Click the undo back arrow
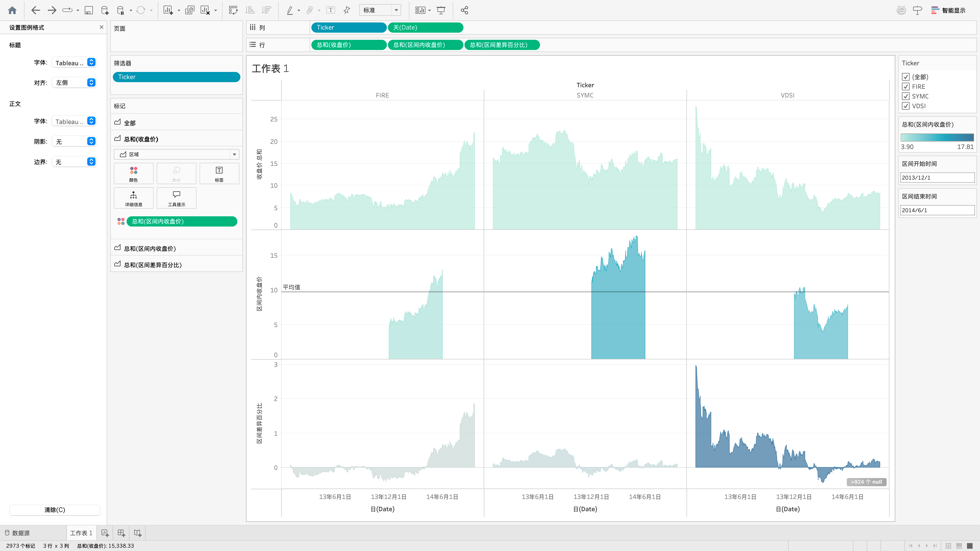 click(x=35, y=10)
